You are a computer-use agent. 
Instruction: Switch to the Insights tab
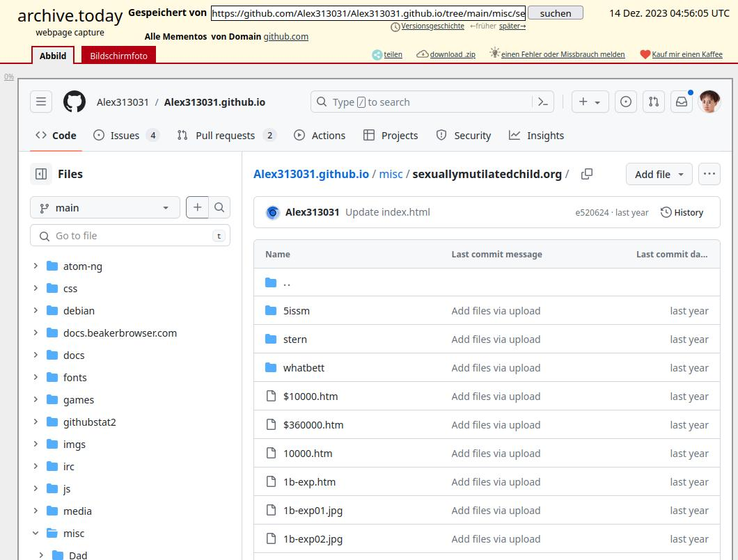pyautogui.click(x=537, y=136)
